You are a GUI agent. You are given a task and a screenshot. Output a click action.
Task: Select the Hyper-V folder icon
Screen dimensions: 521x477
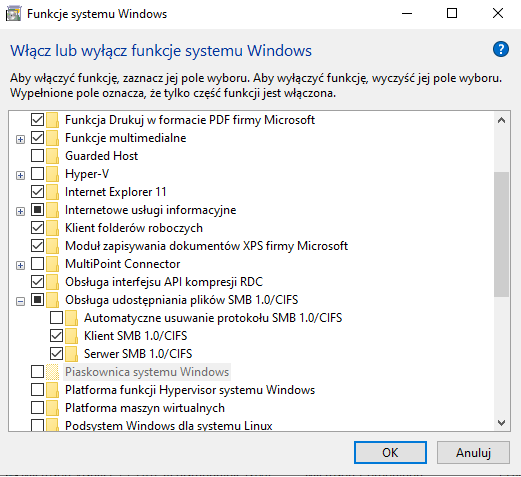point(52,174)
